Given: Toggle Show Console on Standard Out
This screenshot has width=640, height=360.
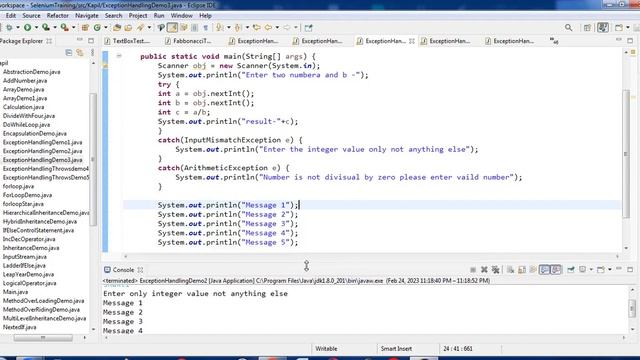Looking at the screenshot, I should tap(544, 270).
